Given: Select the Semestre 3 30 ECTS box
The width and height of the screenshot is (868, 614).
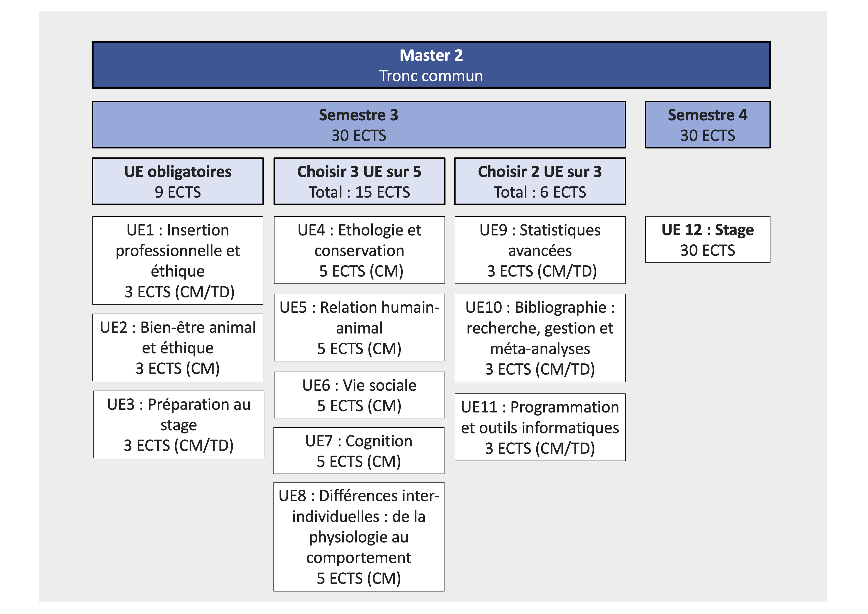Looking at the screenshot, I should click(x=359, y=125).
